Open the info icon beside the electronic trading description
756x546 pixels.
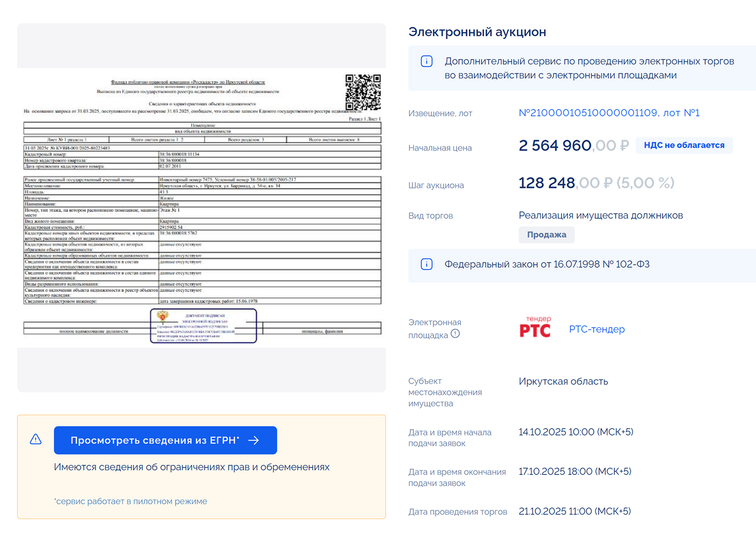click(426, 61)
